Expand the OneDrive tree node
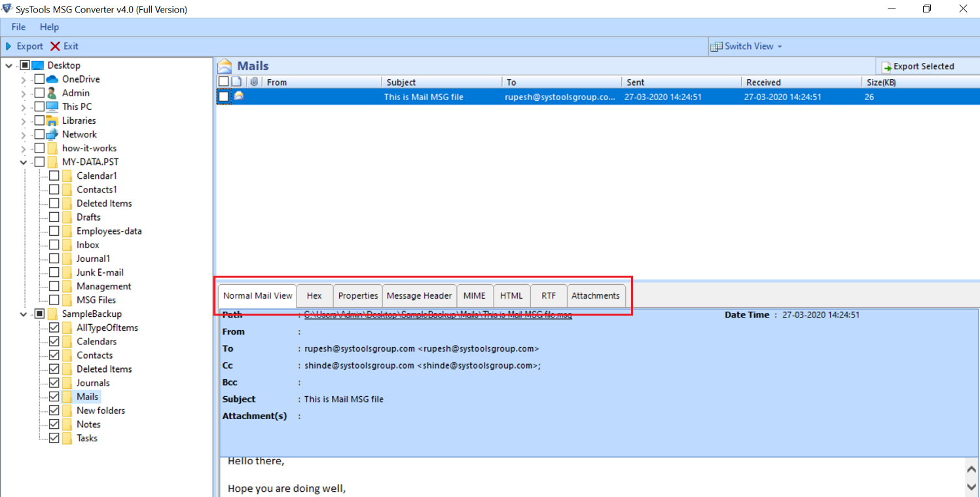The height and width of the screenshot is (497, 980). (24, 79)
